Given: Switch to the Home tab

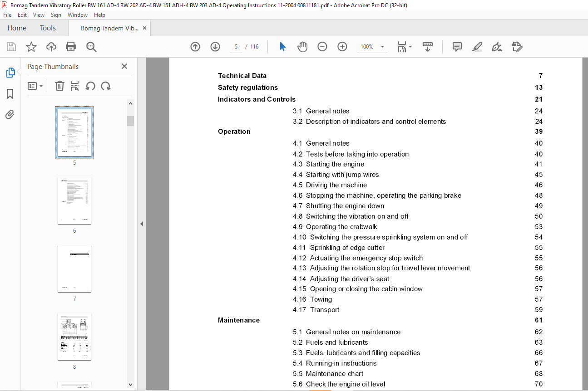Looking at the screenshot, I should click(x=17, y=28).
